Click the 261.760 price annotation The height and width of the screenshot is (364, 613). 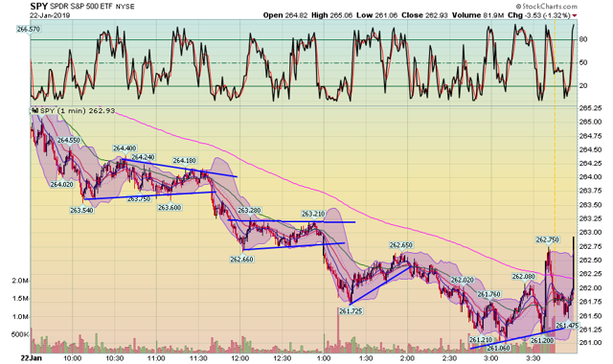click(488, 294)
